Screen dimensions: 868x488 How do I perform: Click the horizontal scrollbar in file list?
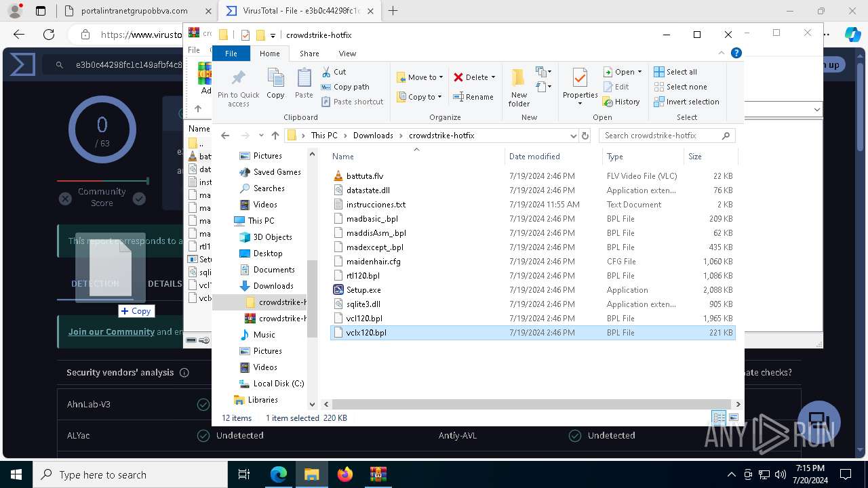click(530, 404)
